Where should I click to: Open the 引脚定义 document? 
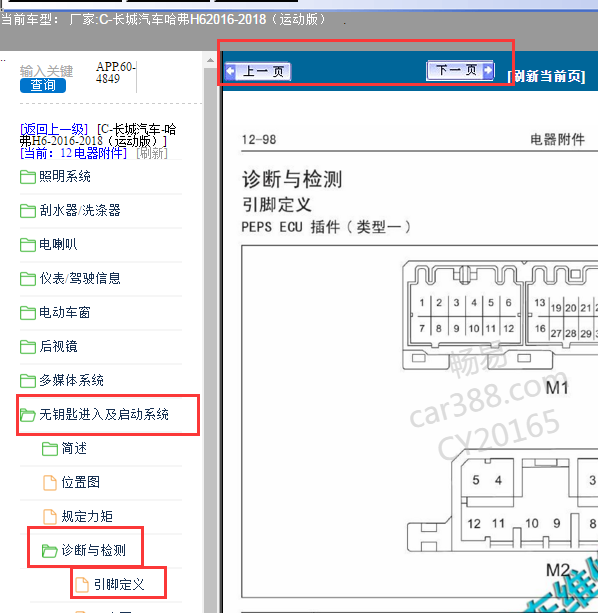[119, 585]
